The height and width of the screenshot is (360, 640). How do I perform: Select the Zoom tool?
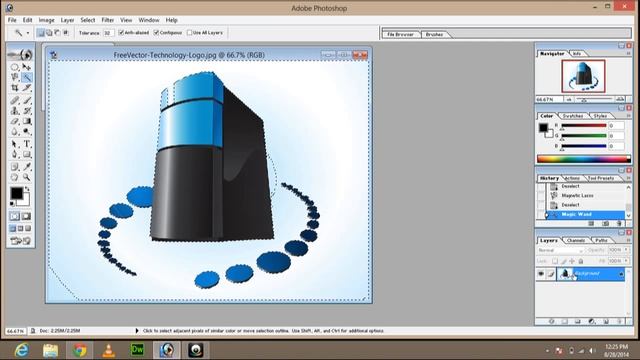coord(27,177)
